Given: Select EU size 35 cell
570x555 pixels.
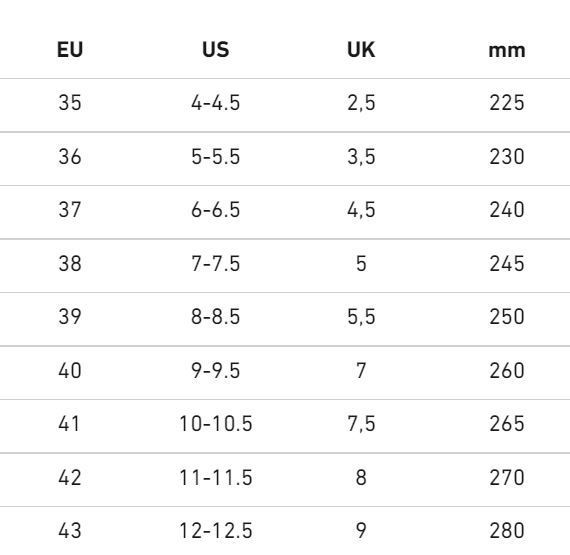Looking at the screenshot, I should 70,102.
